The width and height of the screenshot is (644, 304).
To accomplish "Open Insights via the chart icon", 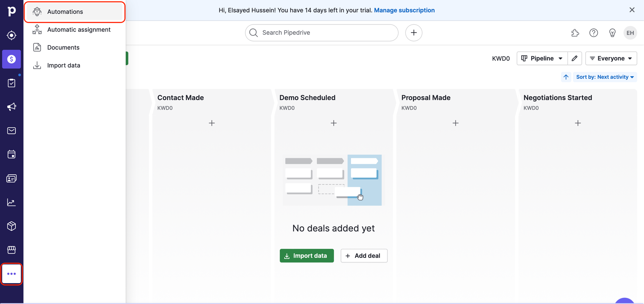I will [12, 202].
